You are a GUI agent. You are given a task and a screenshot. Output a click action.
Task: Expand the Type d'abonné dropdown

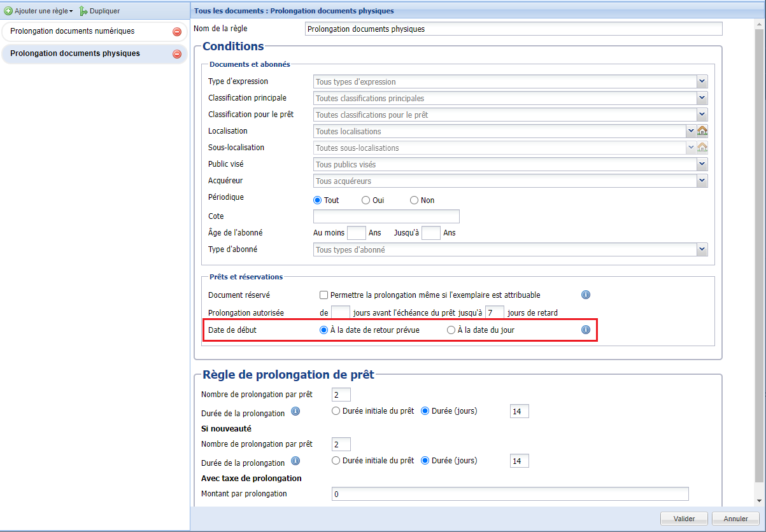[x=702, y=249]
